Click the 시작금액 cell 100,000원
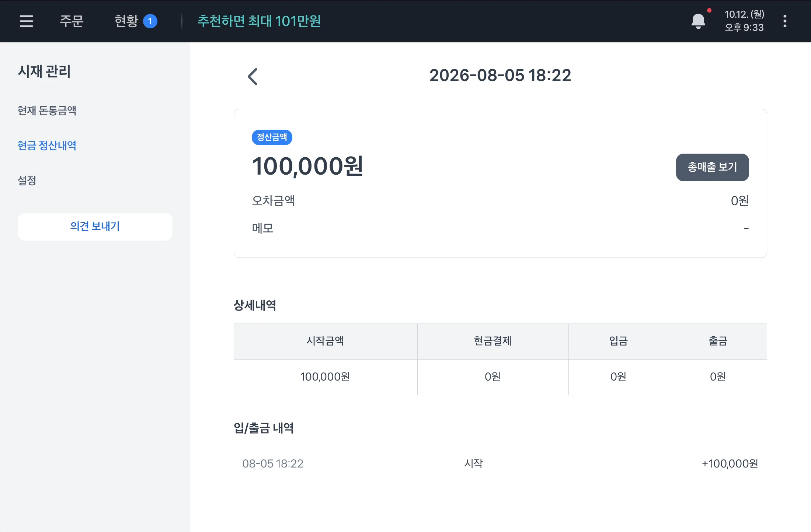The height and width of the screenshot is (532, 811). pos(325,377)
